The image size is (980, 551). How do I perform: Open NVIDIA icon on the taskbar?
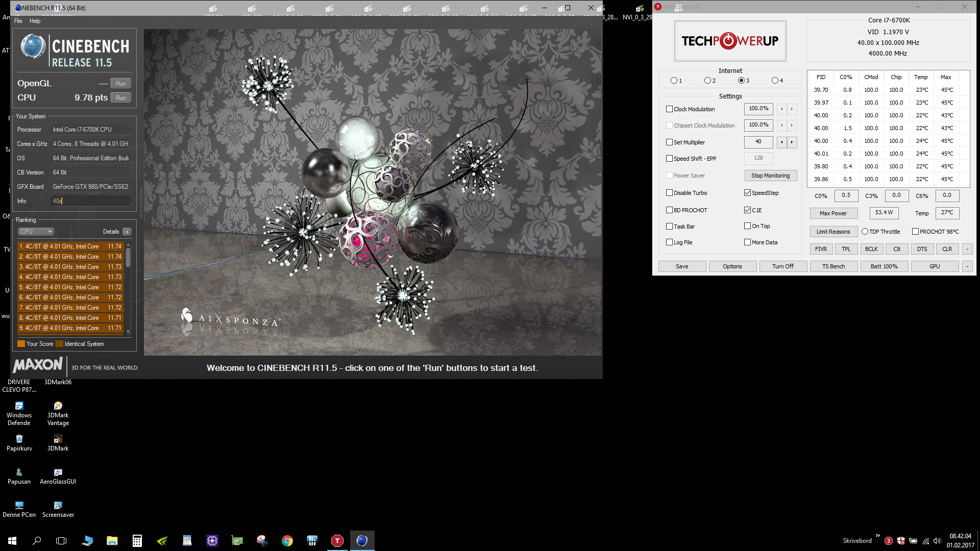[x=162, y=541]
